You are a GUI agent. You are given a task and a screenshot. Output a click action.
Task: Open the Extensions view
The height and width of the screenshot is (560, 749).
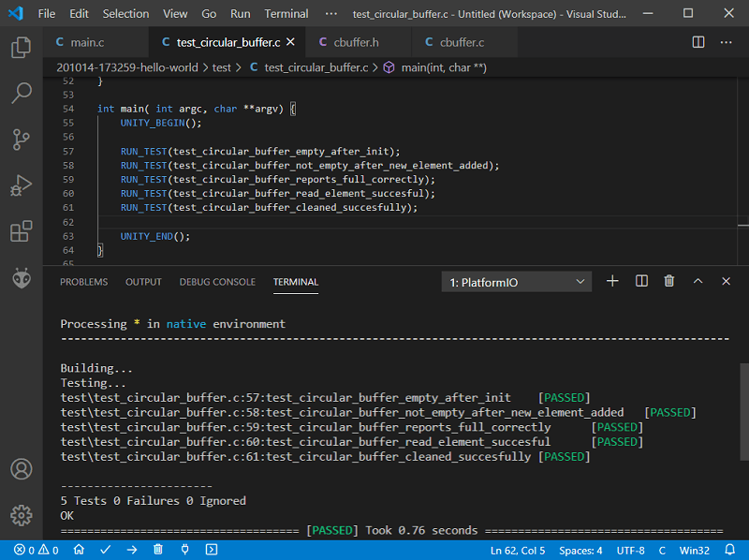tap(21, 231)
